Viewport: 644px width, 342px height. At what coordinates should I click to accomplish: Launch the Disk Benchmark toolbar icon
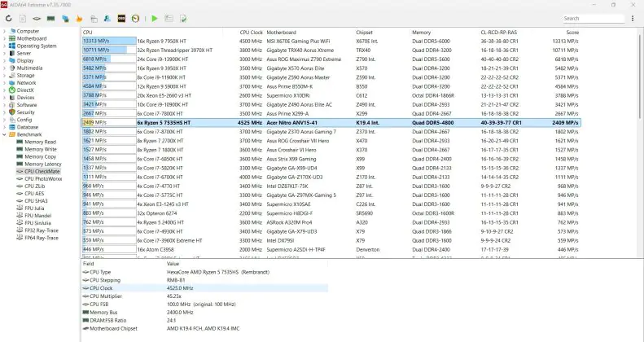click(37, 19)
